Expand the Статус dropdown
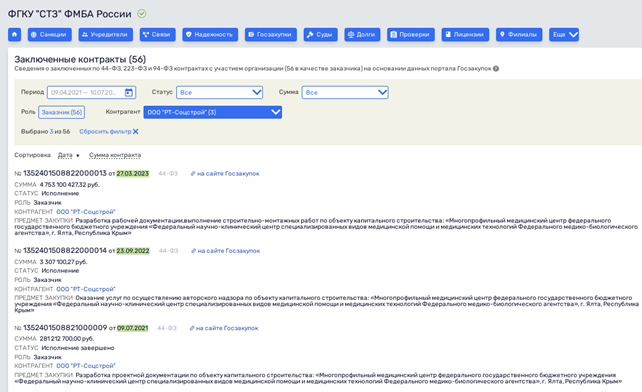 point(219,93)
